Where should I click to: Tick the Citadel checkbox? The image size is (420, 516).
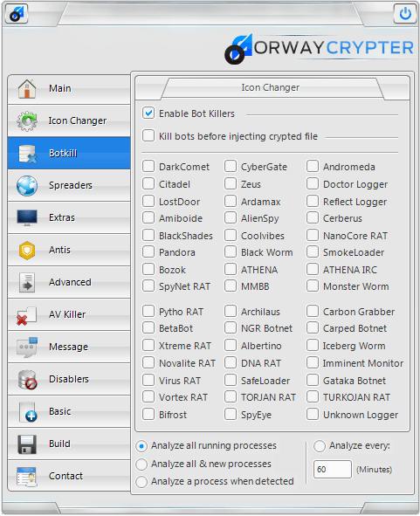[148, 183]
